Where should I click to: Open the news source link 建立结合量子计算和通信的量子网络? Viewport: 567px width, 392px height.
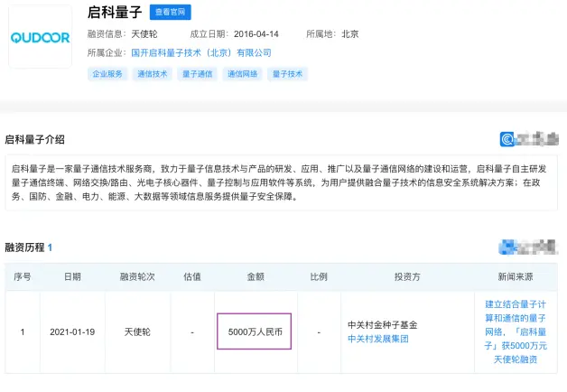pyautogui.click(x=516, y=331)
